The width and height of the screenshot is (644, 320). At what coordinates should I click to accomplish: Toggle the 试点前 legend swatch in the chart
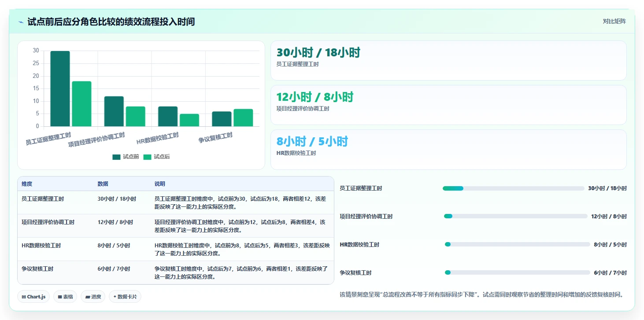[116, 157]
